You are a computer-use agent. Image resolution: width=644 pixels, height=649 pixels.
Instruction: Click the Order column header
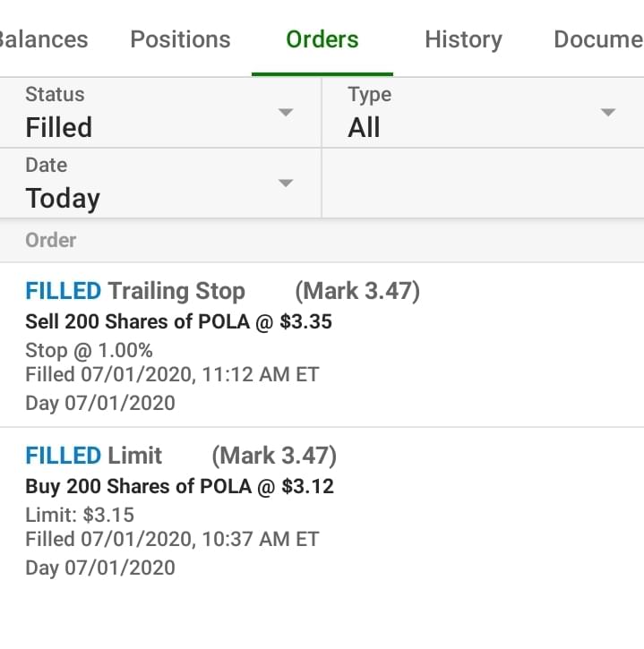click(x=51, y=240)
